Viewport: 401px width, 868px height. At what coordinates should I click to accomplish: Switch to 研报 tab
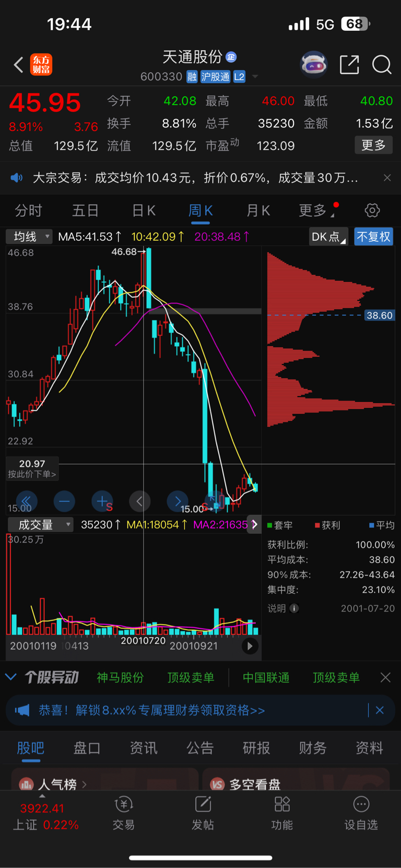click(256, 748)
